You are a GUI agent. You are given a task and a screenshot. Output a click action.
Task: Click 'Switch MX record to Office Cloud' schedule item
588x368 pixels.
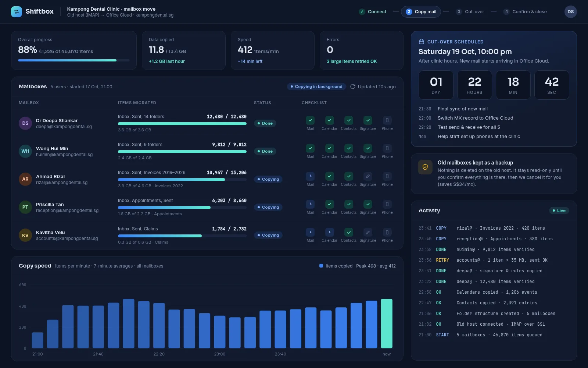(475, 118)
